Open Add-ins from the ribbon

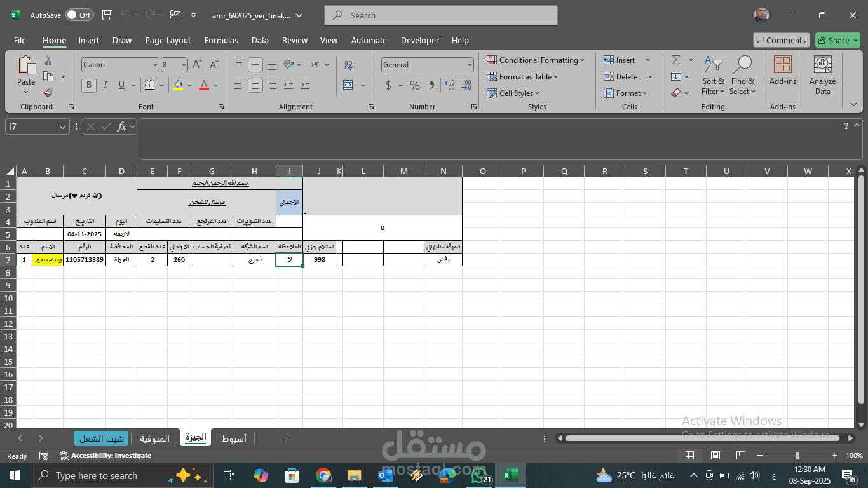[783, 71]
